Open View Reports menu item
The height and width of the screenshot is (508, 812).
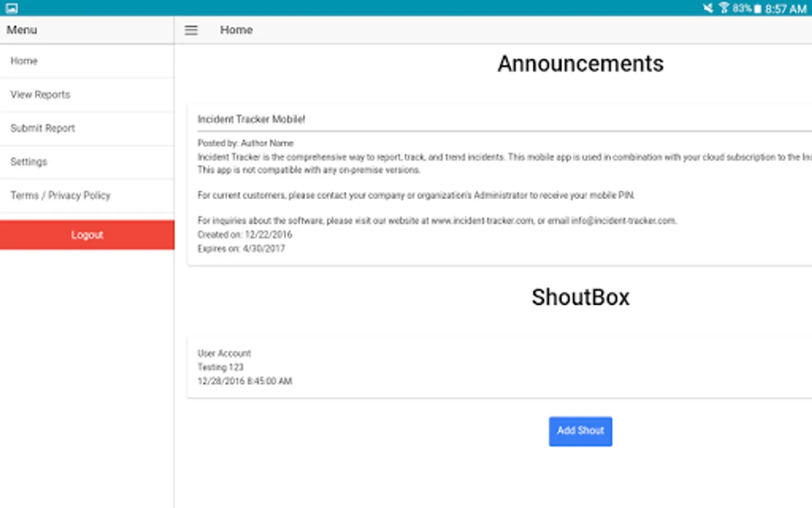[x=87, y=95]
